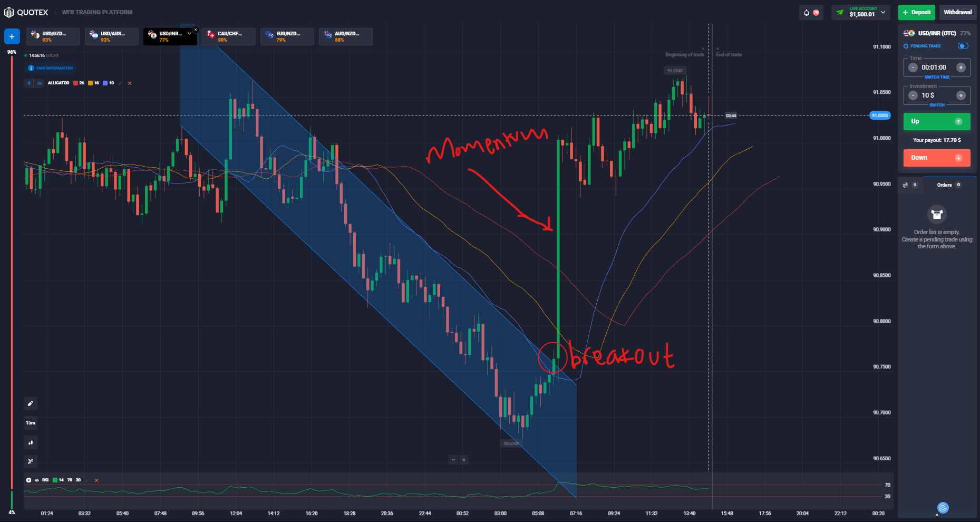Viewport: 980px width, 522px height.
Task: Zoom in the chart with plus button
Action: click(x=464, y=460)
